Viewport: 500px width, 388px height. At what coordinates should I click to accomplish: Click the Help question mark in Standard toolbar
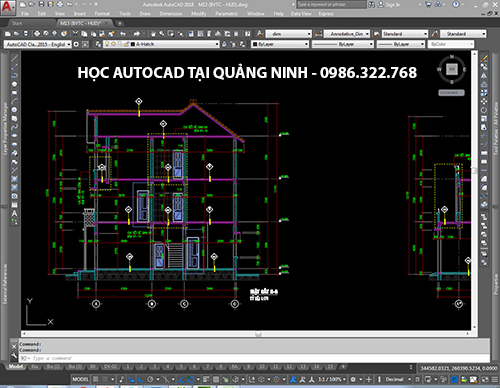click(x=247, y=34)
